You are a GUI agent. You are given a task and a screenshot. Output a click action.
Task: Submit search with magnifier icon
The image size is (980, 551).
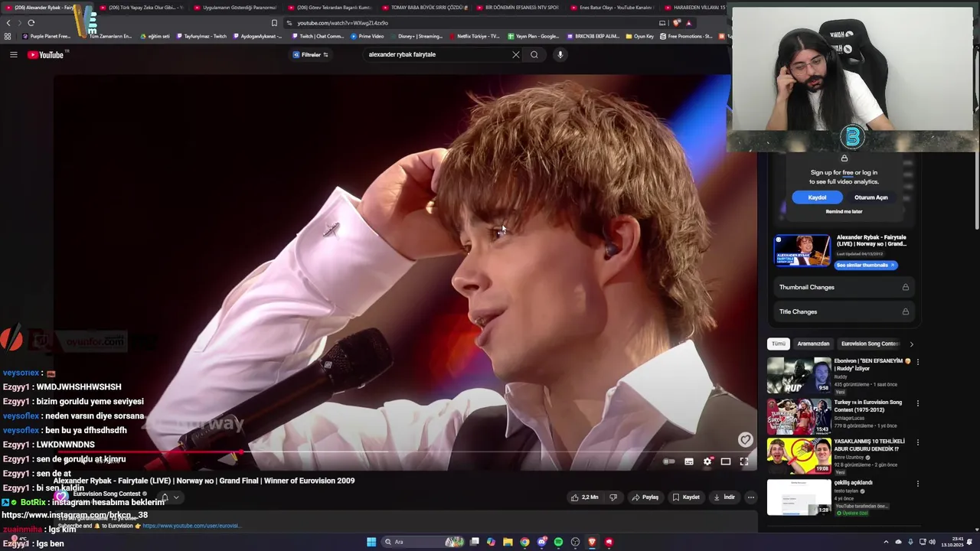pos(534,54)
